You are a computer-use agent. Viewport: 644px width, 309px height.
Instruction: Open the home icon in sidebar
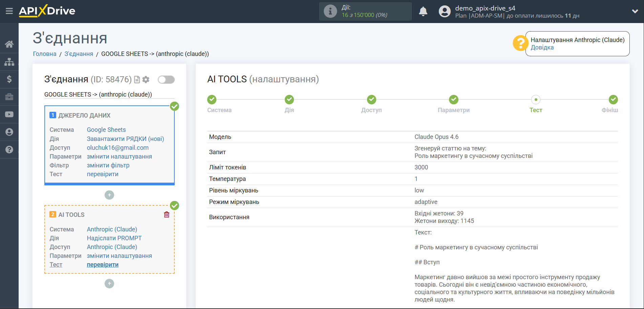tap(9, 44)
